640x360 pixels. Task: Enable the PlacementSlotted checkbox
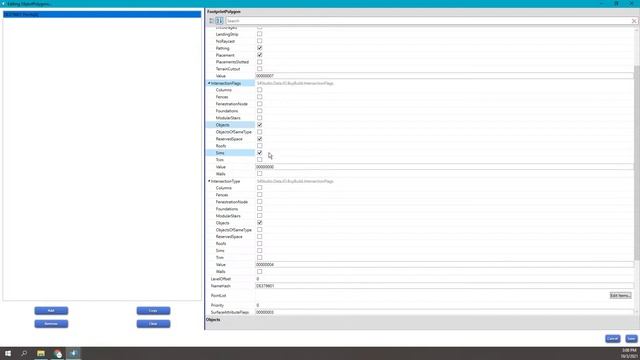260,62
